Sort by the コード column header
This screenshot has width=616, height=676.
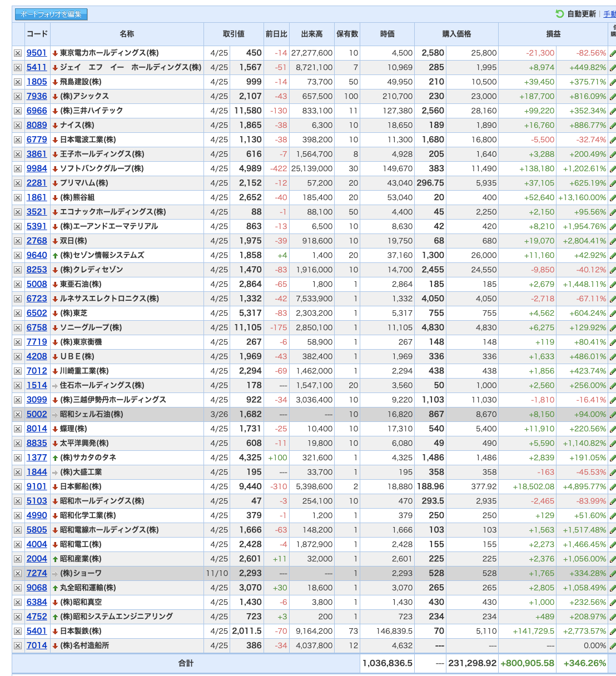[37, 34]
